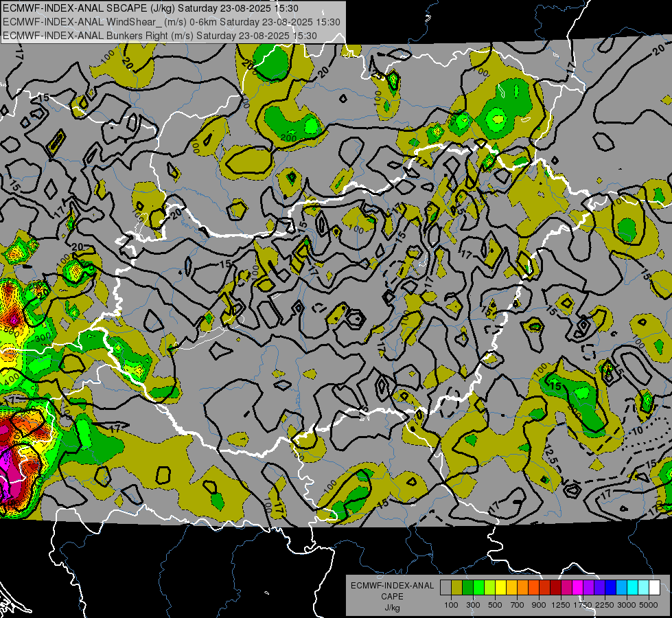This screenshot has width=672, height=618.
Task: Click the legend title ECMWF-INDEX-ANAL
Action: pos(392,586)
